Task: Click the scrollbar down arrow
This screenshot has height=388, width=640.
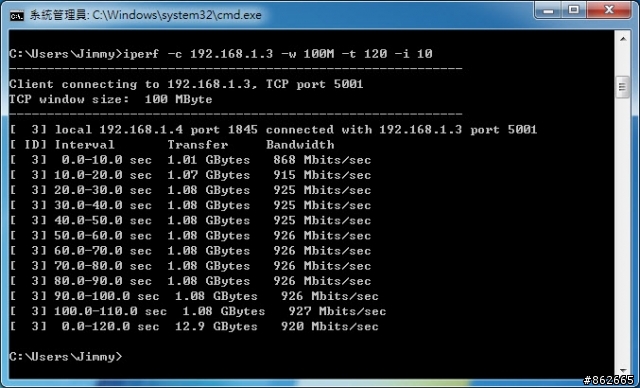Action: click(x=623, y=370)
